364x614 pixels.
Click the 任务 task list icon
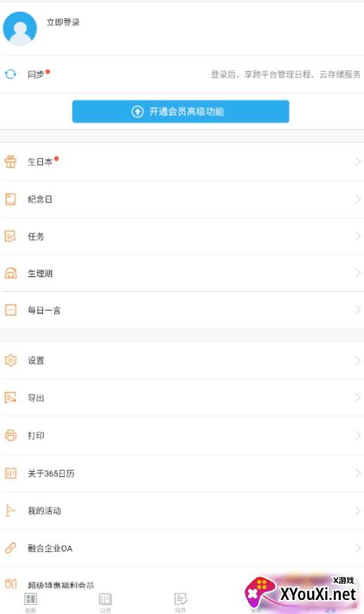point(10,236)
